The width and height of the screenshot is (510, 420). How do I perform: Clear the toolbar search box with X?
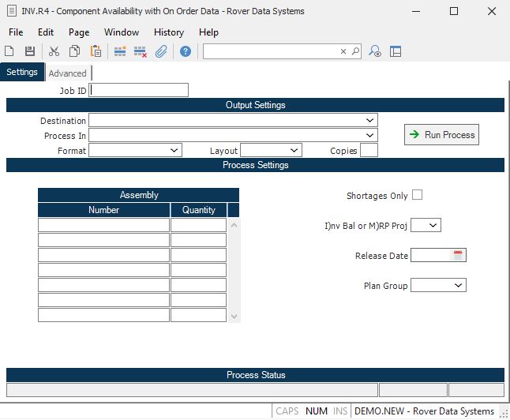click(343, 51)
